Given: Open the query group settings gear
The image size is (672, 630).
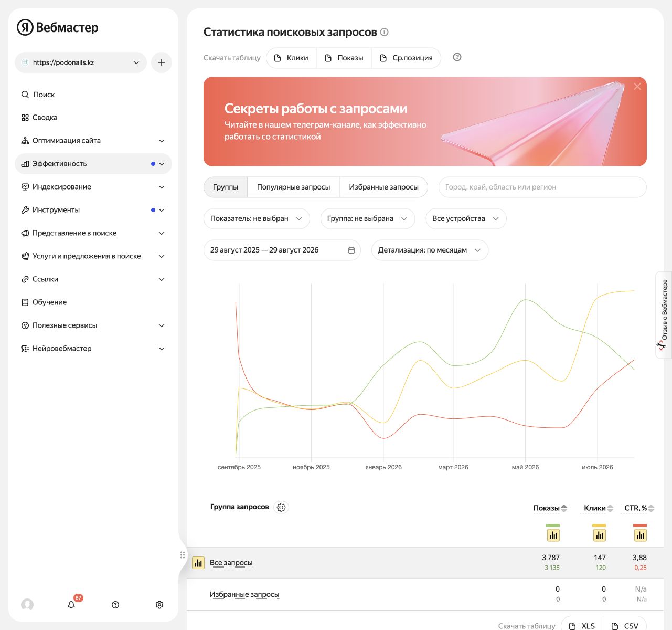Looking at the screenshot, I should pos(281,507).
